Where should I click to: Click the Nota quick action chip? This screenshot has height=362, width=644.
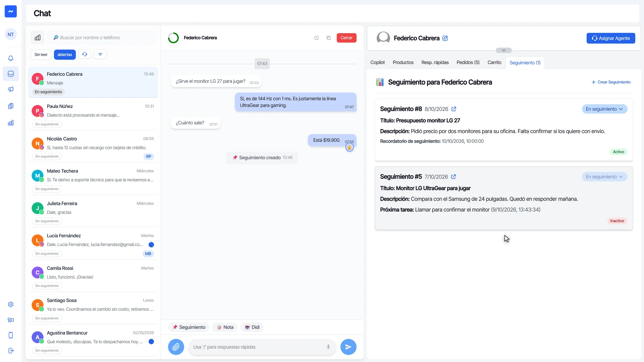coord(225,327)
